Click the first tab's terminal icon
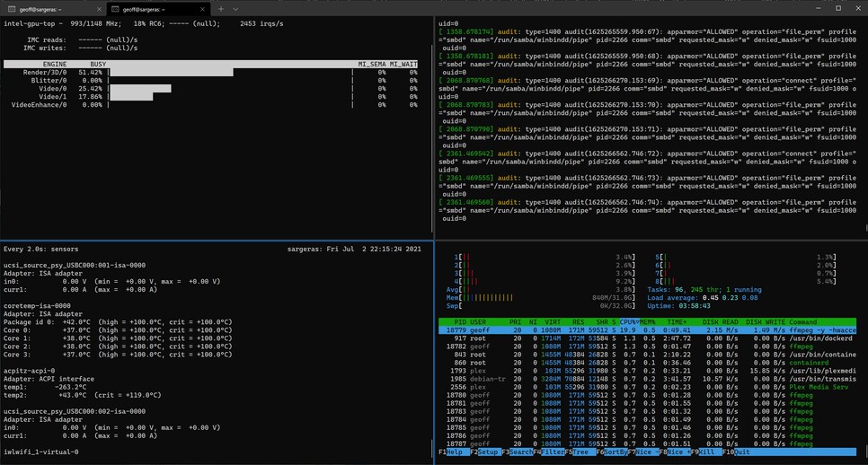 pos(11,8)
